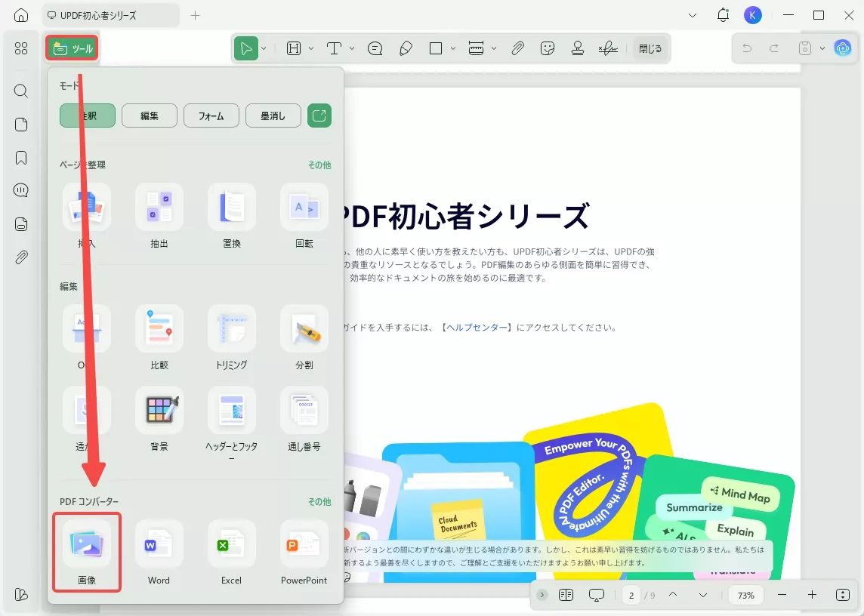
Task: Open the bookmarks panel
Action: tap(20, 157)
